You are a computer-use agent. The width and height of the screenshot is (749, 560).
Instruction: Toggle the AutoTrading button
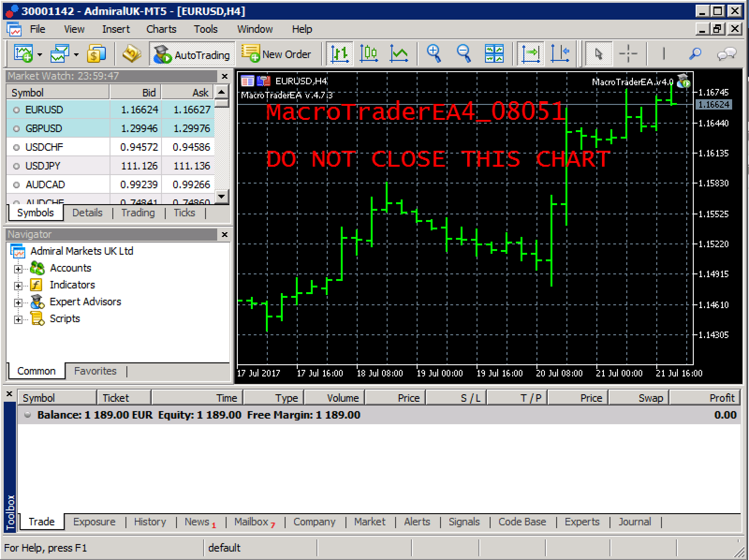pyautogui.click(x=192, y=54)
